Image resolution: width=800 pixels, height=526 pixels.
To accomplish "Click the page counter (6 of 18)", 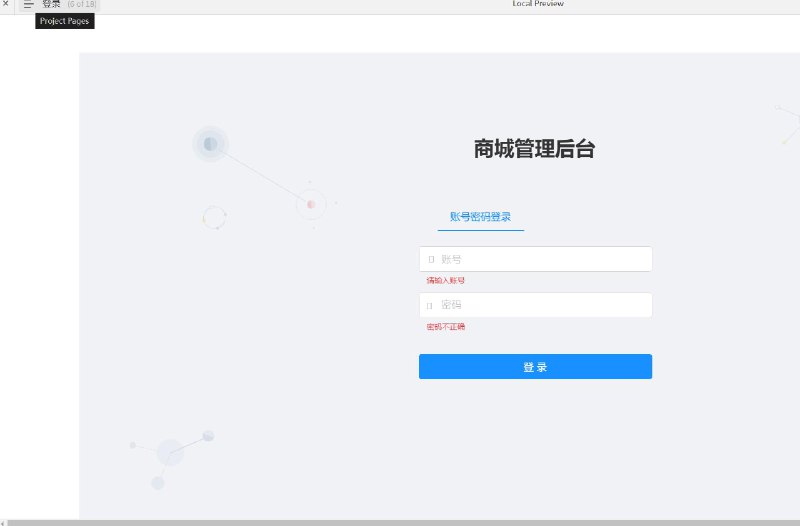I will point(82,4).
